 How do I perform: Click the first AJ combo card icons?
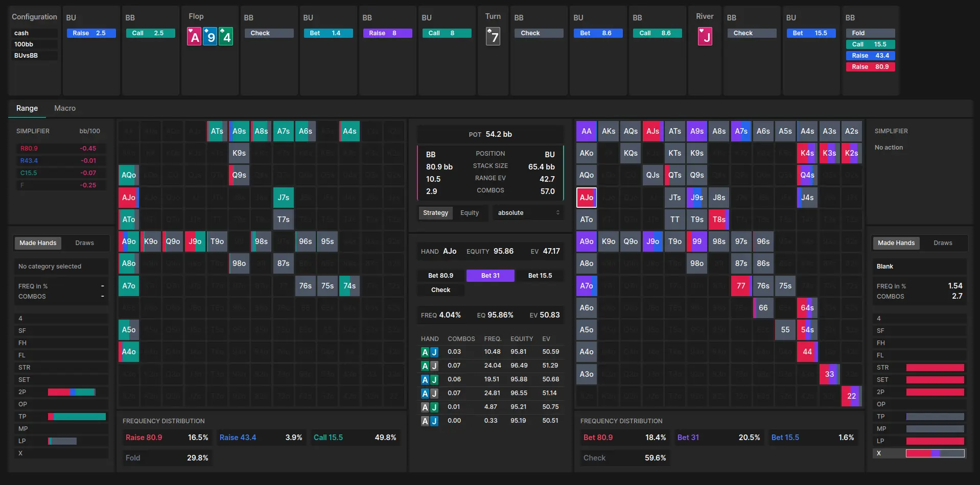pos(429,352)
